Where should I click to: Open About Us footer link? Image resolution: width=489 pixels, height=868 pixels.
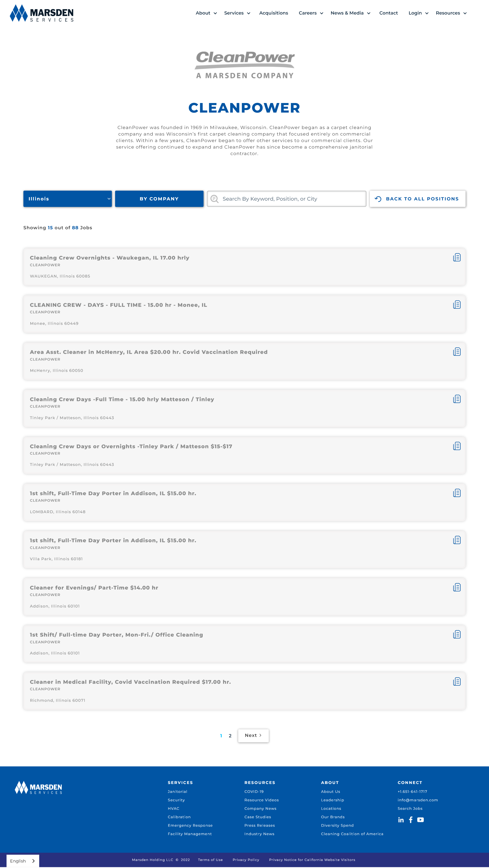[330, 791]
